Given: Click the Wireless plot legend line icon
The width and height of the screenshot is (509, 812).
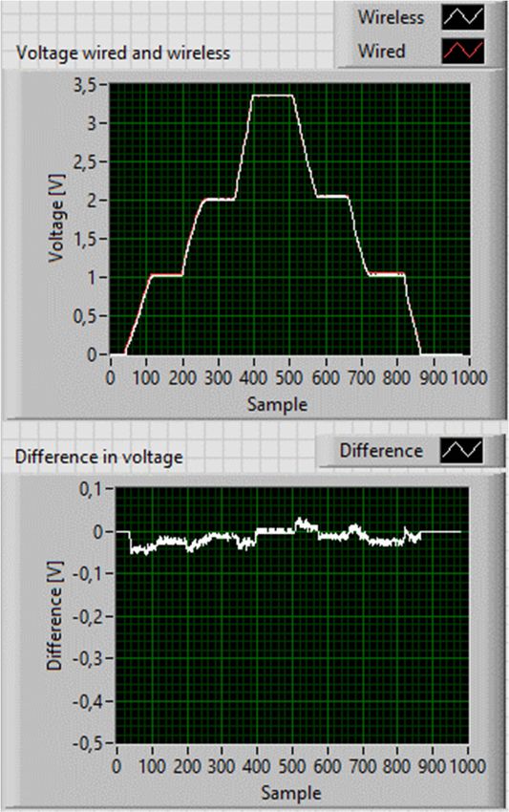Looking at the screenshot, I should tap(463, 17).
